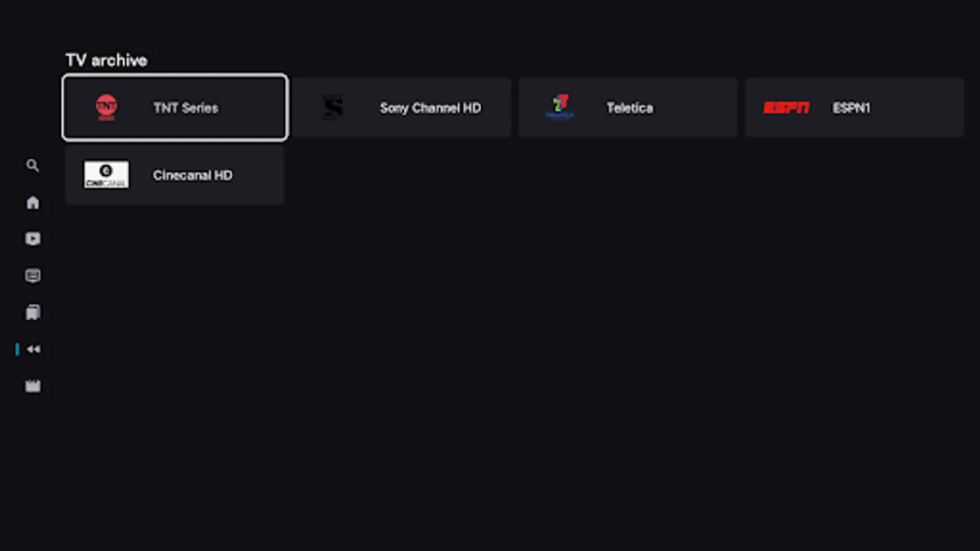
Task: Click the TV archive heading
Action: coord(106,59)
